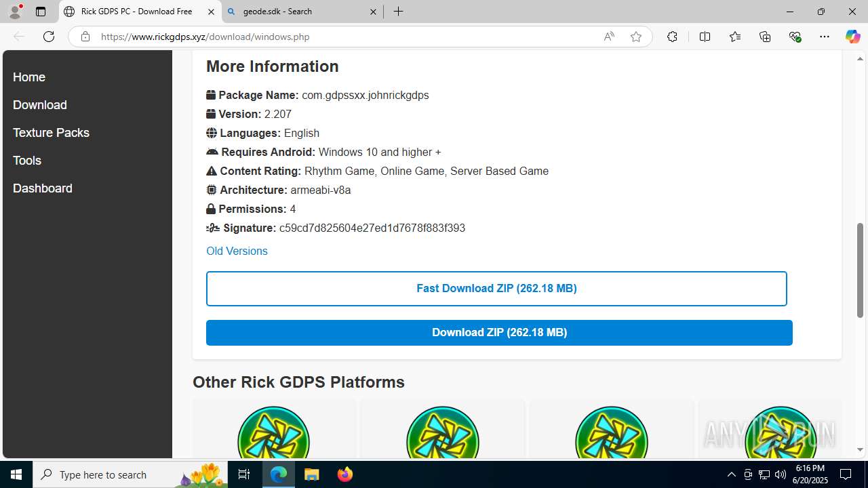Open the notifications center icon
Screen dimensions: 868x488
(x=846, y=474)
